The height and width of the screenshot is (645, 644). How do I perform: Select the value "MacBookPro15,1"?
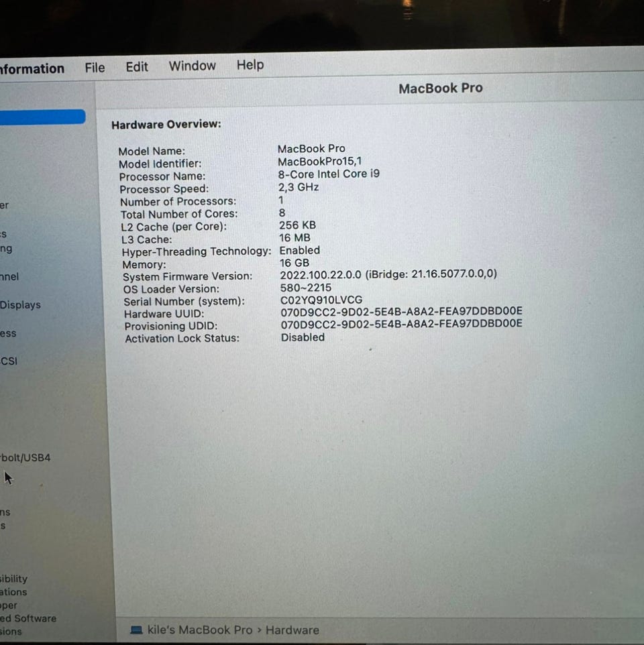click(320, 161)
